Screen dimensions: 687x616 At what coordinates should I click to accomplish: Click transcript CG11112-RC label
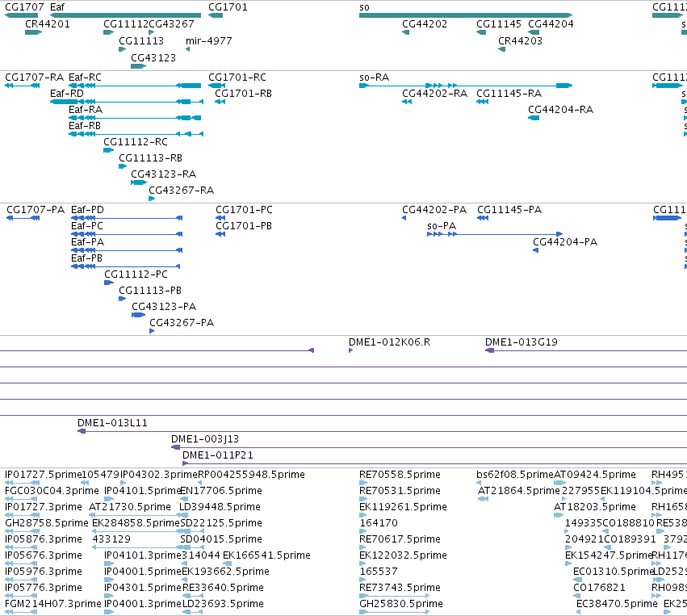[x=136, y=142]
